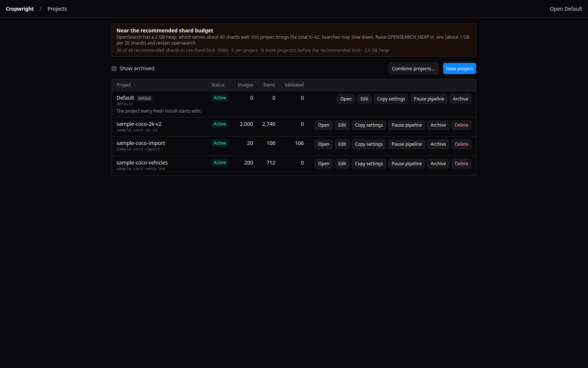Viewport: 588px width, 368px height.
Task: Archive the sample-coco-2k-v2 project
Action: coord(438,125)
